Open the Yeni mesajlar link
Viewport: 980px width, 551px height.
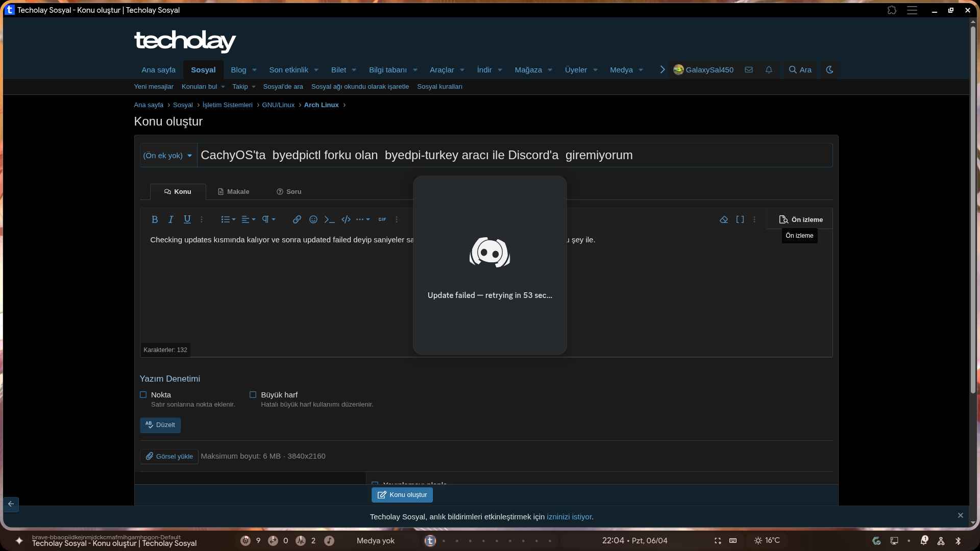tap(154, 87)
